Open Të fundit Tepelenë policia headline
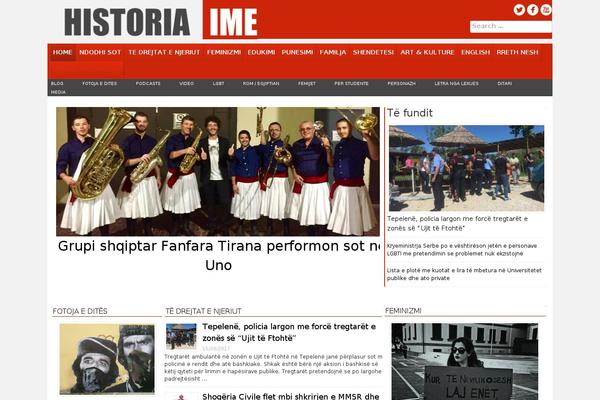The image size is (600, 400). (x=457, y=224)
